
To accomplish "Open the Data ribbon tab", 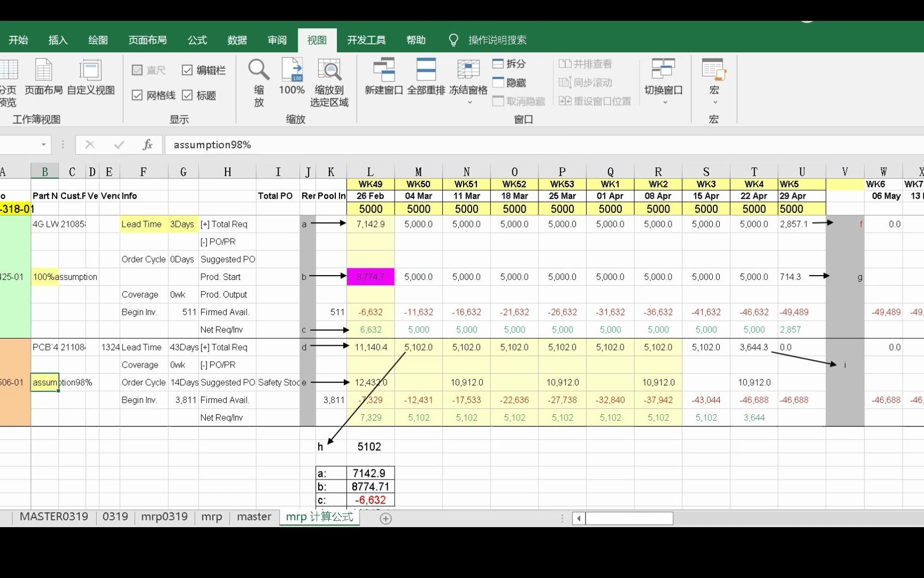I will 237,40.
